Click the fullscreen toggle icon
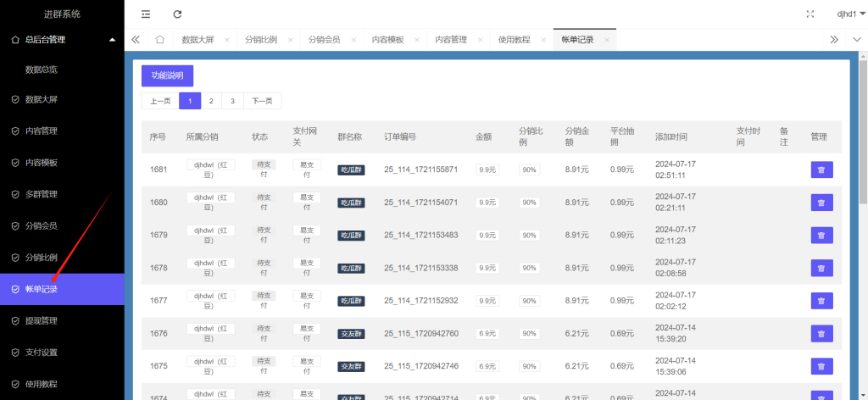868x400 pixels. 810,14
